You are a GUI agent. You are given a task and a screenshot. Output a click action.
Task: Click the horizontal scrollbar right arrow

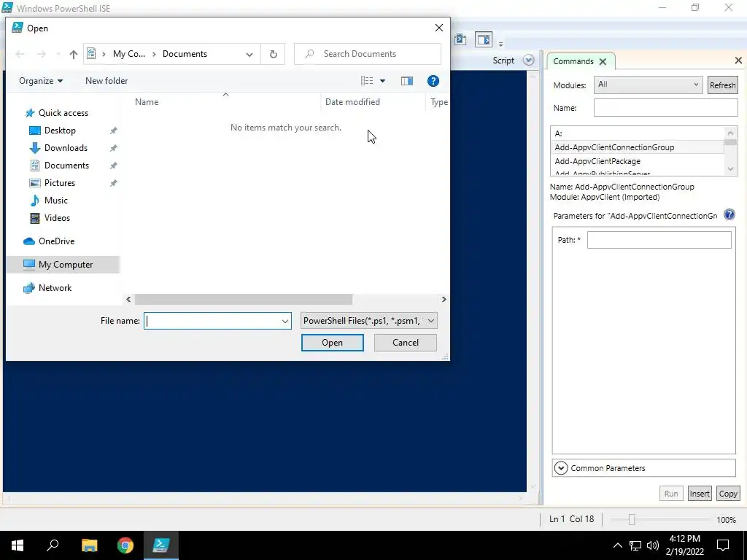coord(444,299)
